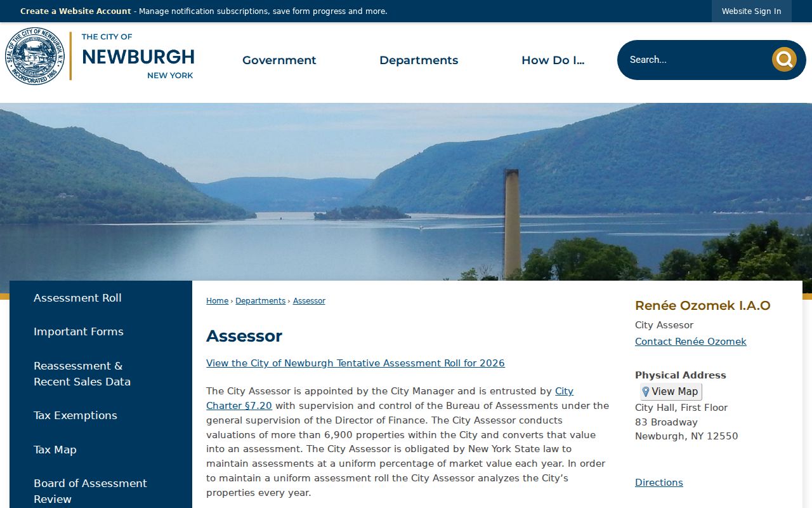Click the 83 Broadway address text
The image size is (812, 508).
[x=666, y=422]
